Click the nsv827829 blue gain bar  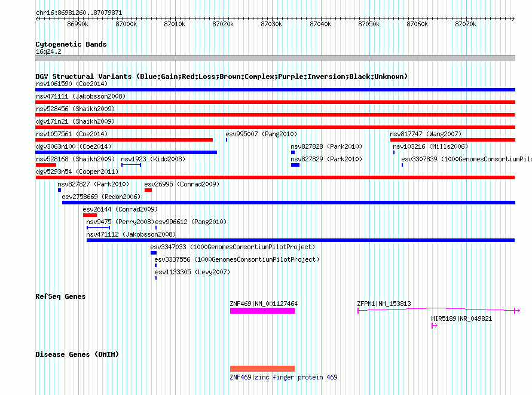pos(295,165)
